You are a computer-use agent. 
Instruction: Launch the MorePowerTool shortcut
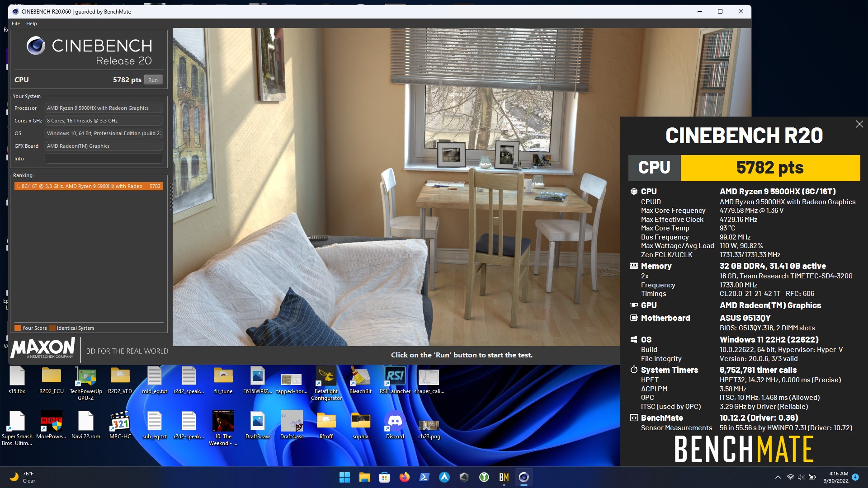point(51,425)
